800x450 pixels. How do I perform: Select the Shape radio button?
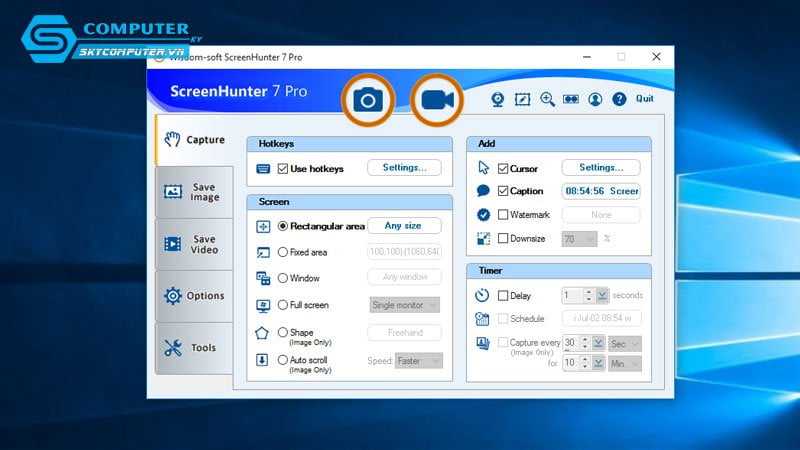coord(283,332)
